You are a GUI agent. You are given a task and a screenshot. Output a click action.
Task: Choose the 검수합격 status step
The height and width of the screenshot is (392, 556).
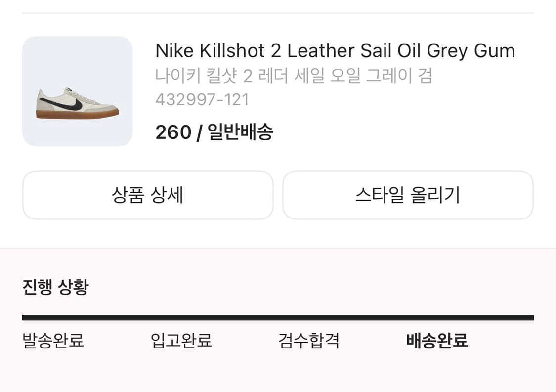pos(309,341)
